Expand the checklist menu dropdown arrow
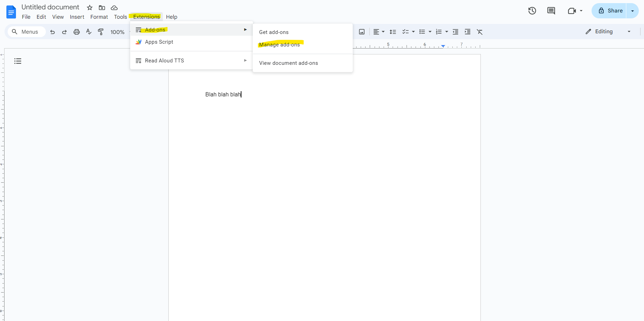Screen dimensions: 644x321 pos(413,32)
